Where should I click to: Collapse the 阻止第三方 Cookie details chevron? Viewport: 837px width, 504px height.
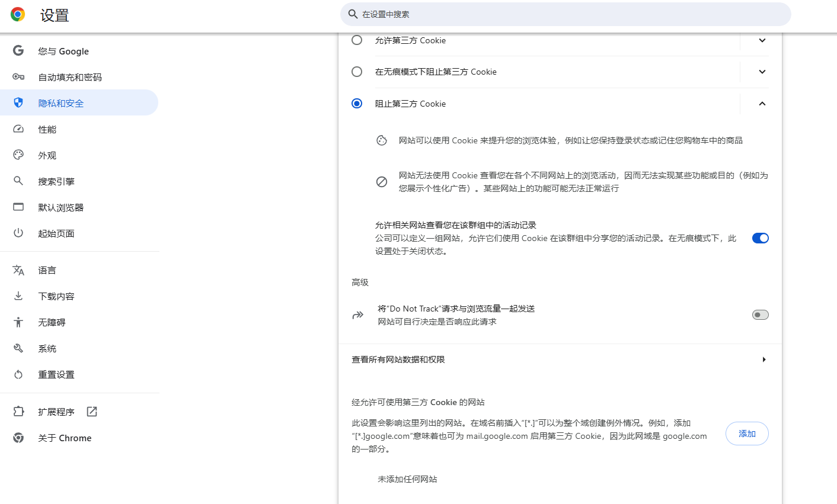(x=762, y=104)
